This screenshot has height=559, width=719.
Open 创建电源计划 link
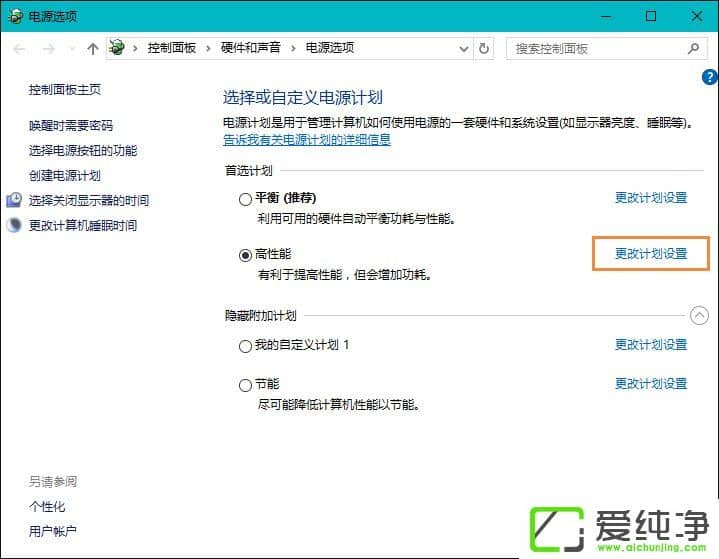(x=65, y=175)
